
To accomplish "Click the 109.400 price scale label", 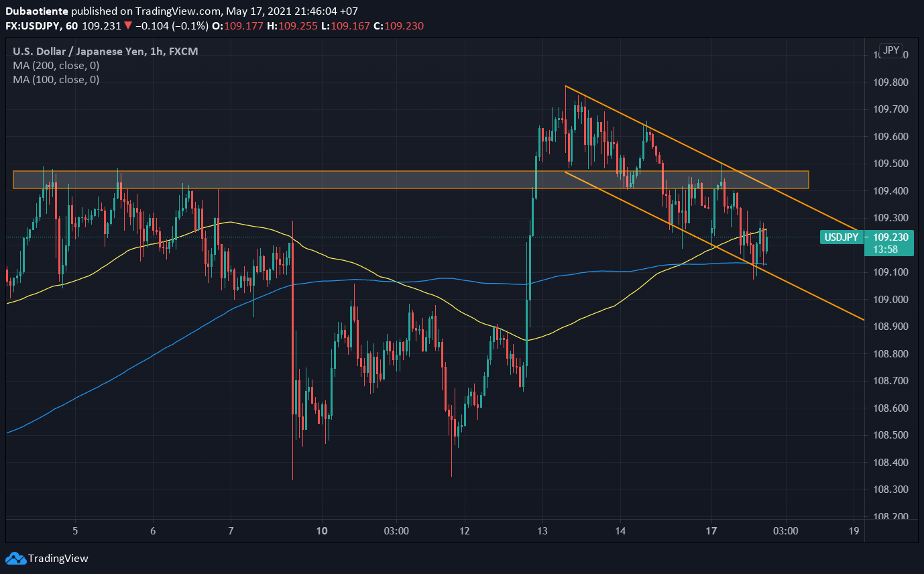I will 890,191.
